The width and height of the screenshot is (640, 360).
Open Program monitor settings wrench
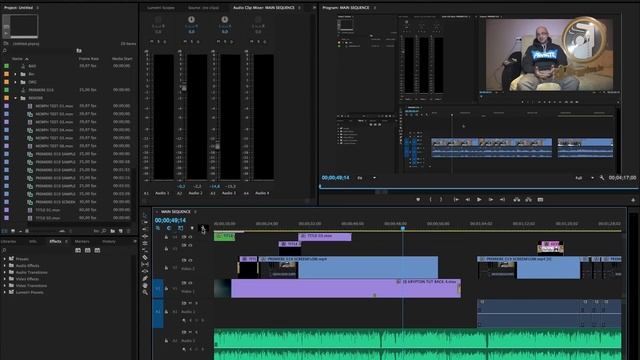[x=602, y=178]
